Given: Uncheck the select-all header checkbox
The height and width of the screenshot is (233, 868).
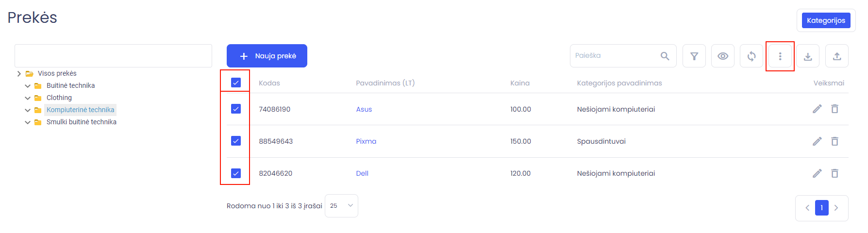Looking at the screenshot, I should [x=236, y=83].
